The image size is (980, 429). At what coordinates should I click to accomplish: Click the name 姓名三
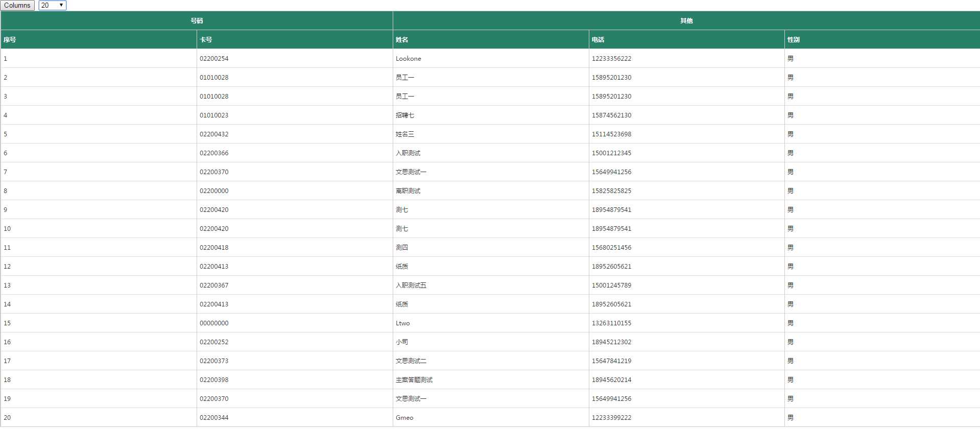pos(405,134)
